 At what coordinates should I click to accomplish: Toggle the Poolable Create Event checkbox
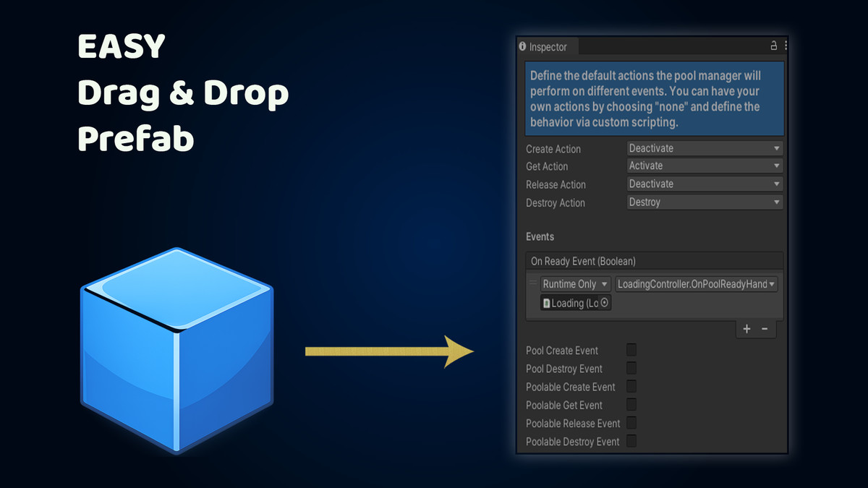coord(631,386)
